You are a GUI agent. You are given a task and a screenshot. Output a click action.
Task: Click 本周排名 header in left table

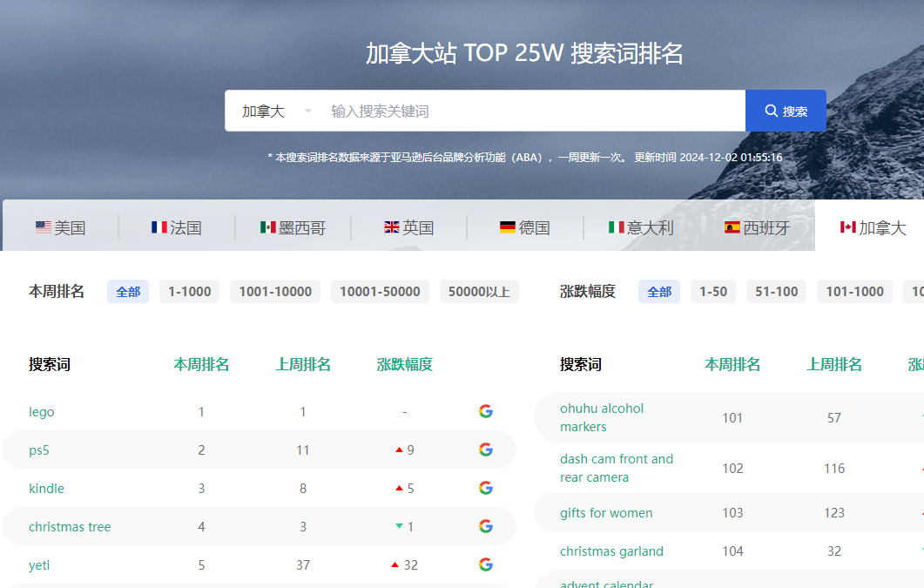click(x=201, y=364)
